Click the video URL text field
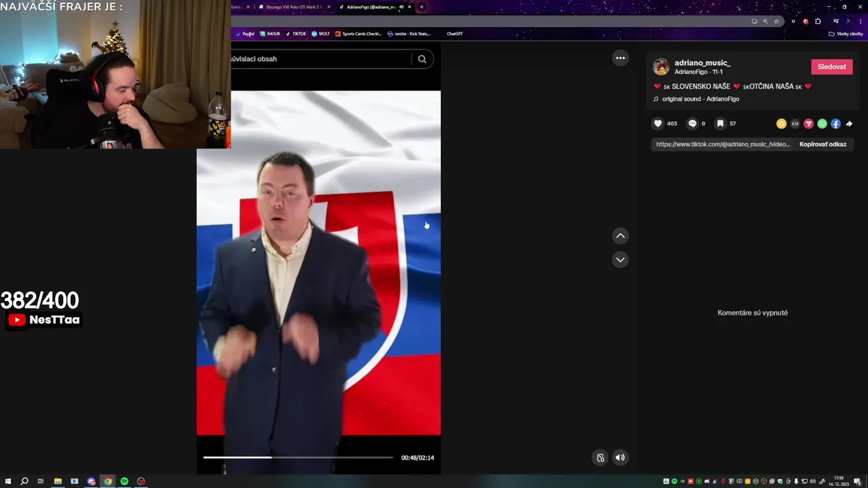The width and height of the screenshot is (868, 488). 723,144
